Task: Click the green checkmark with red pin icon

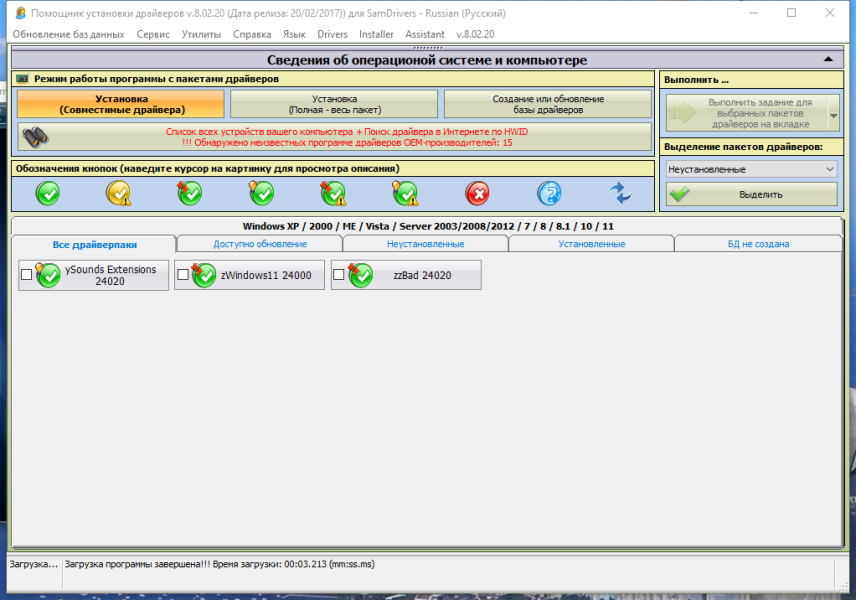Action: click(x=189, y=193)
